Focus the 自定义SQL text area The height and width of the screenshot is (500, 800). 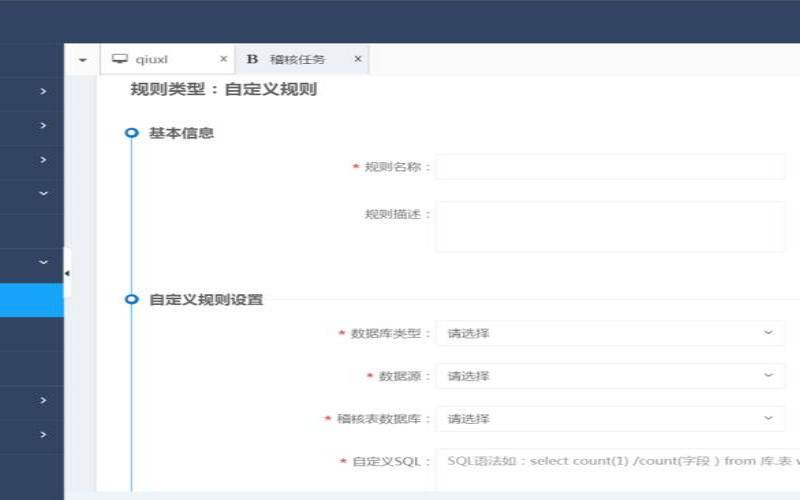pyautogui.click(x=618, y=469)
